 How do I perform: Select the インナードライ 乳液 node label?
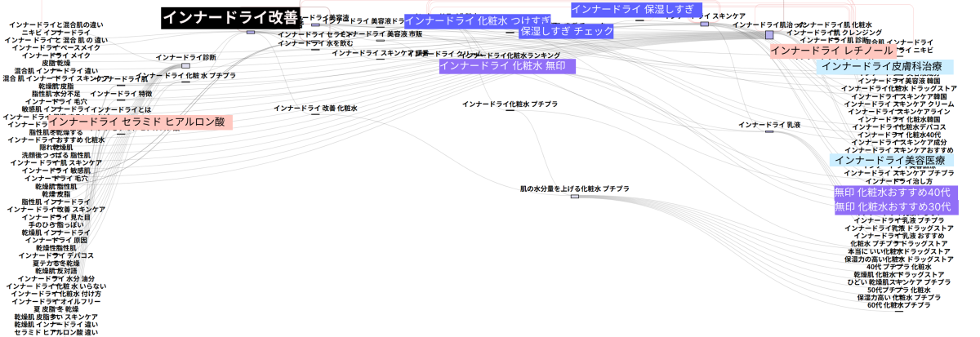(x=769, y=125)
